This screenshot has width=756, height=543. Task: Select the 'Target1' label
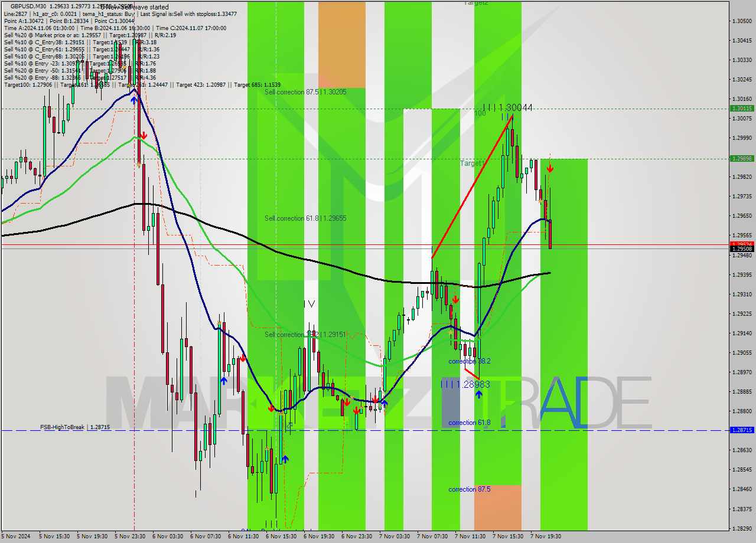(x=472, y=163)
